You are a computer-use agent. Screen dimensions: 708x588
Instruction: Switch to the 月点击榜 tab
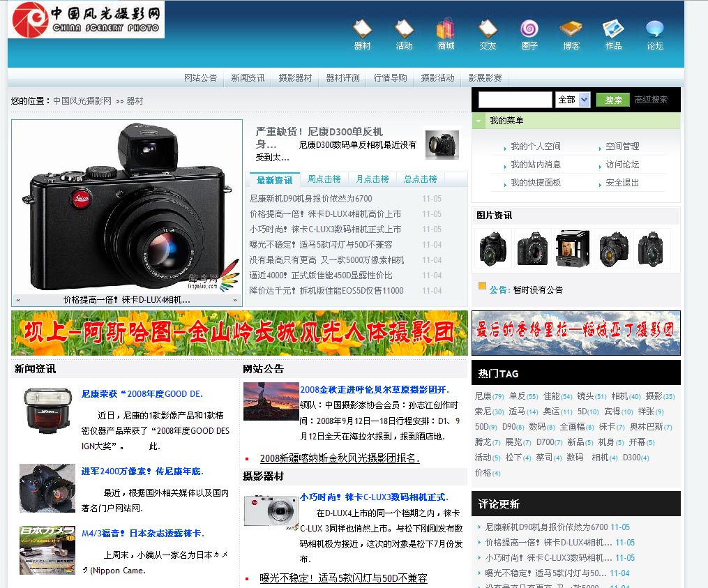click(372, 179)
